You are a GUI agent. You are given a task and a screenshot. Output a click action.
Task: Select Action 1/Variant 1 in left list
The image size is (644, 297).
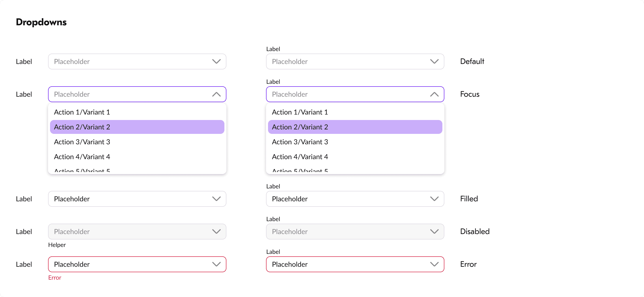click(x=82, y=112)
